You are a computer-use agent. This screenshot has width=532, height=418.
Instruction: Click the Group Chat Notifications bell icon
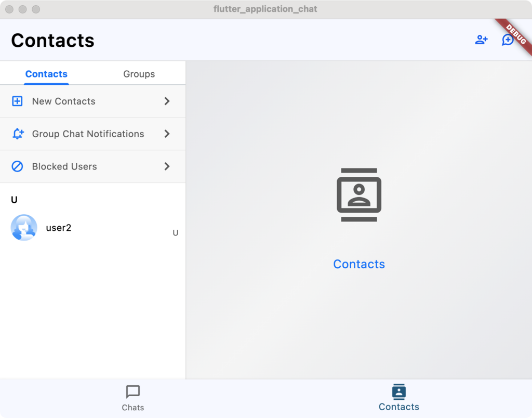click(18, 134)
